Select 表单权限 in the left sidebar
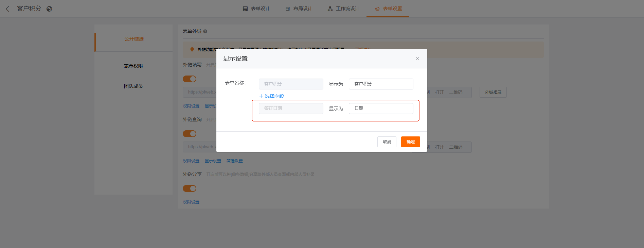This screenshot has height=248, width=644. (133, 66)
